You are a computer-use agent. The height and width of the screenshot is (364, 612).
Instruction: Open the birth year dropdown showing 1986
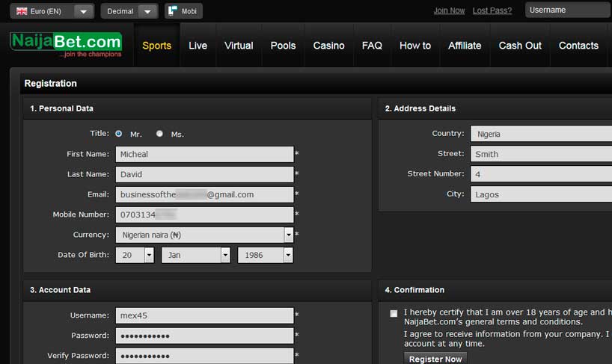click(265, 256)
